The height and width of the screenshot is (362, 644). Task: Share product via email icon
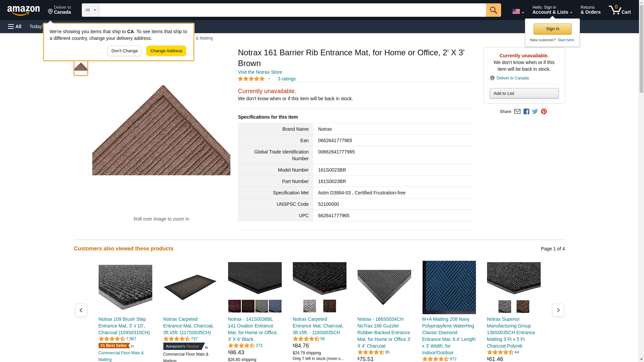(517, 112)
